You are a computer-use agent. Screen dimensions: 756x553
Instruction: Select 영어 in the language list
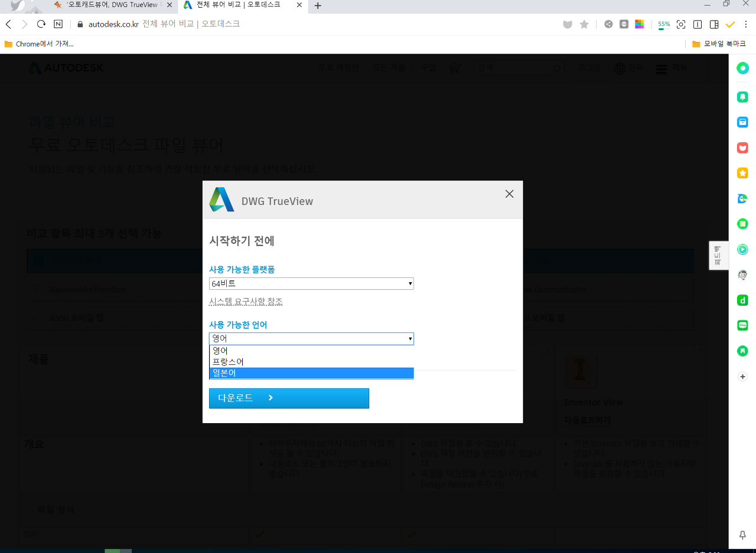[x=311, y=351]
